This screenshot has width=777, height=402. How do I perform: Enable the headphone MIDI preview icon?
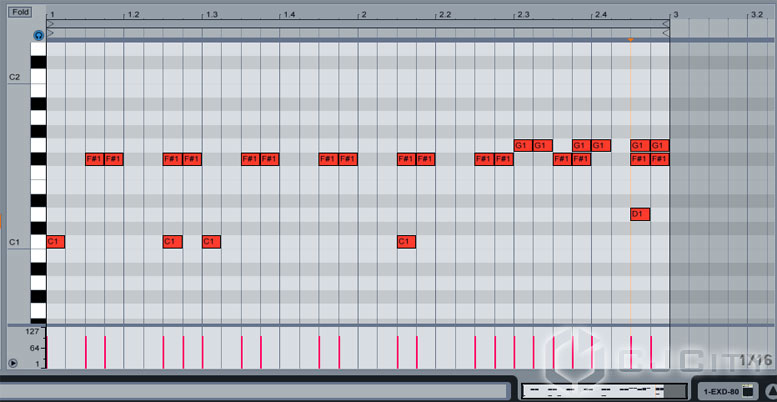[x=39, y=35]
